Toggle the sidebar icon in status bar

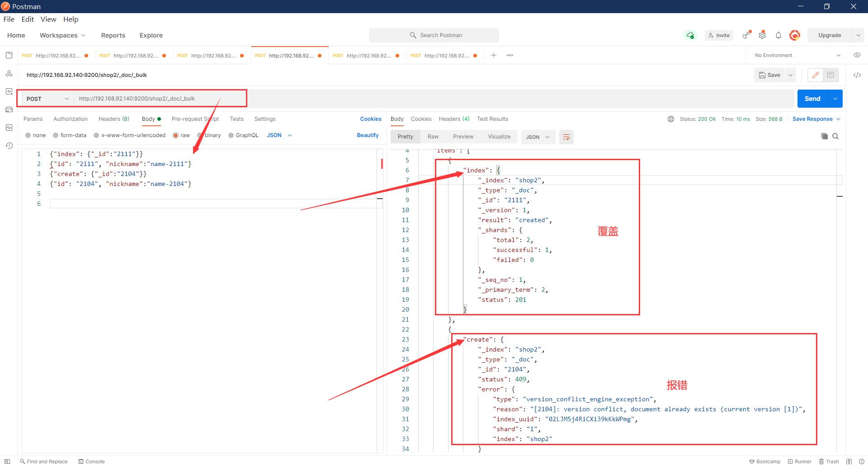tap(7, 461)
